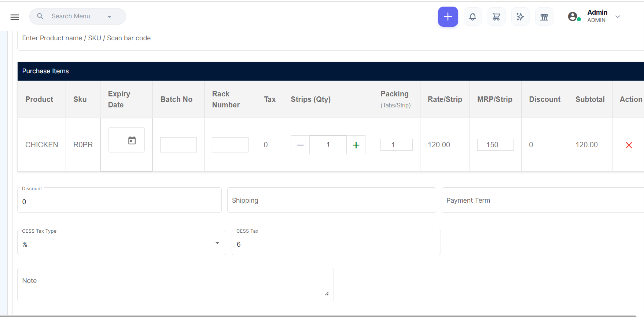Remove CHICKEN row with red X

coord(629,145)
